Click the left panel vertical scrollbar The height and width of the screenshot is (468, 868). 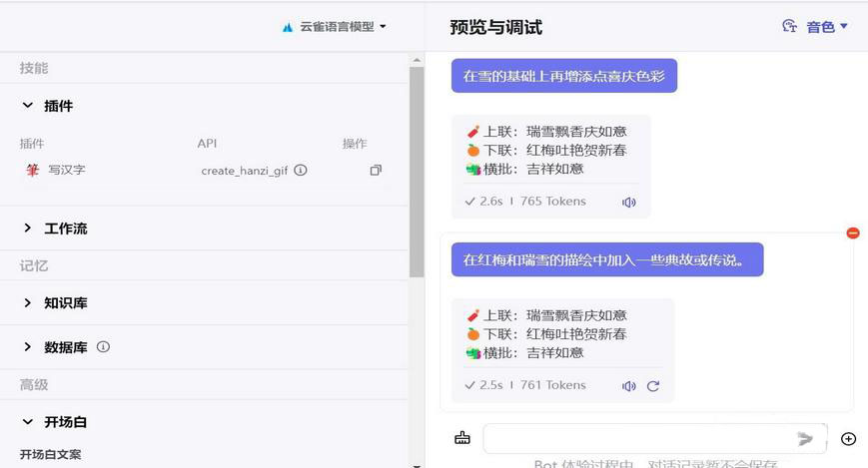click(x=417, y=172)
